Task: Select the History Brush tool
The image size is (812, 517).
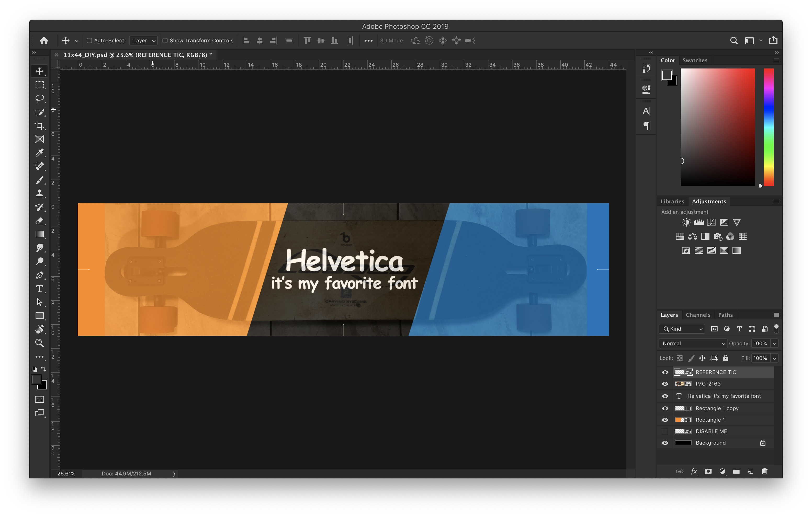Action: (40, 207)
